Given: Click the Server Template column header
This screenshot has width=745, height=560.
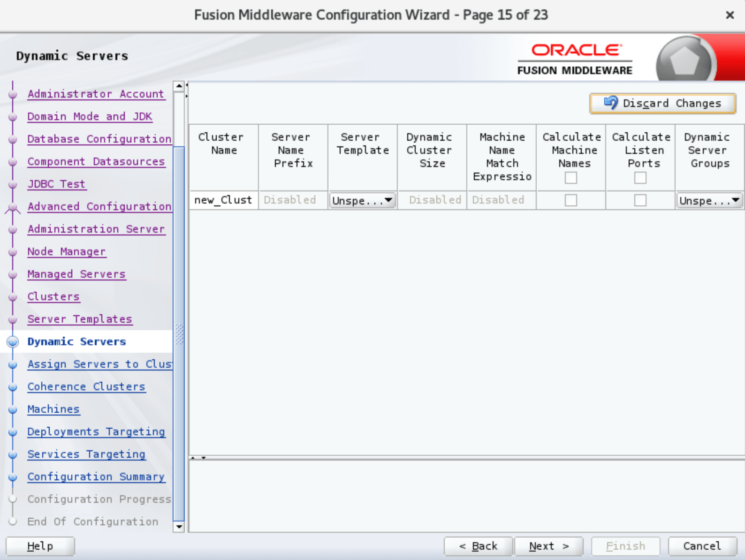Looking at the screenshot, I should (x=363, y=158).
